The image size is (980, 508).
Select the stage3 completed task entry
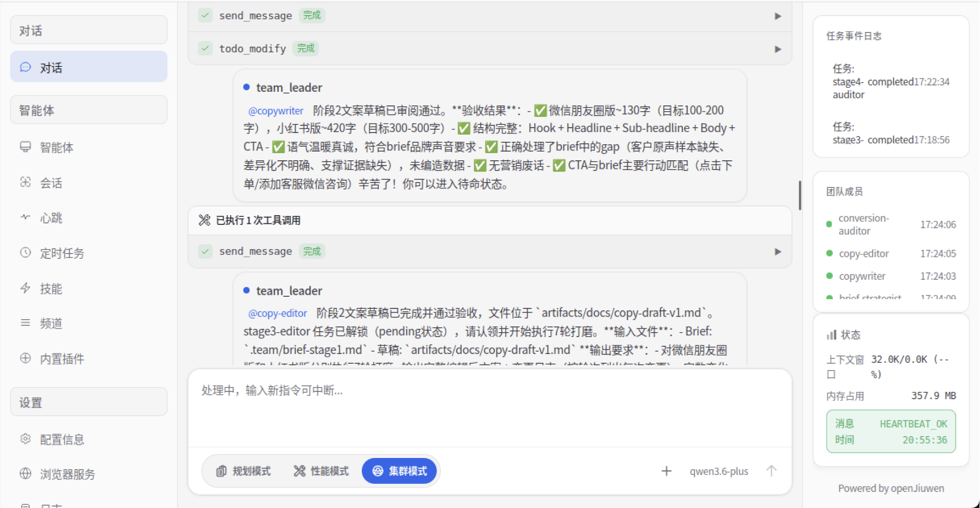[891, 133]
